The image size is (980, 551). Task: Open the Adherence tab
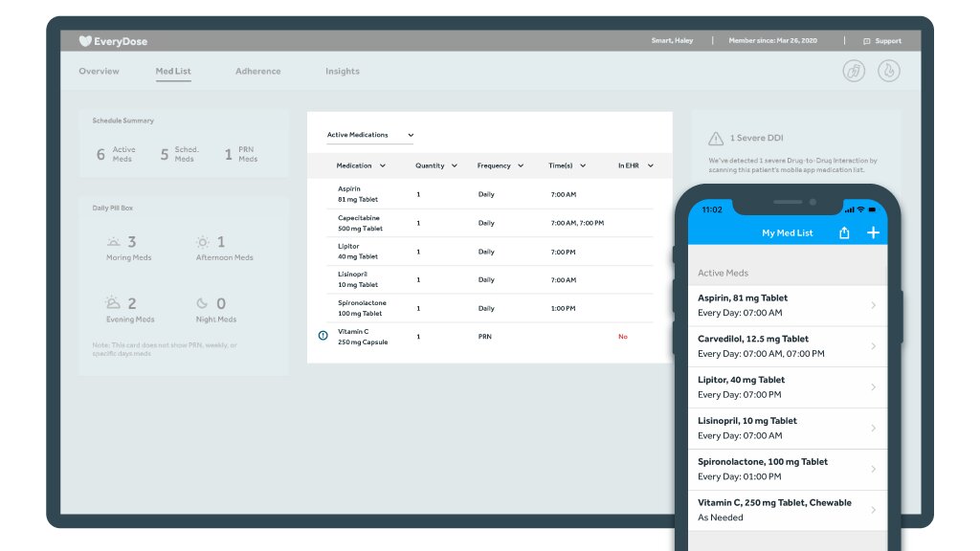click(x=258, y=71)
